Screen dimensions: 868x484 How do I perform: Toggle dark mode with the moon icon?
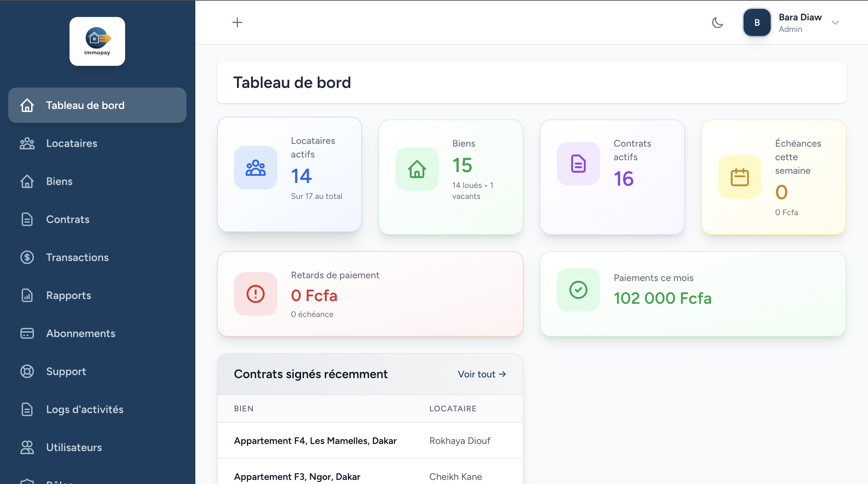pyautogui.click(x=717, y=22)
